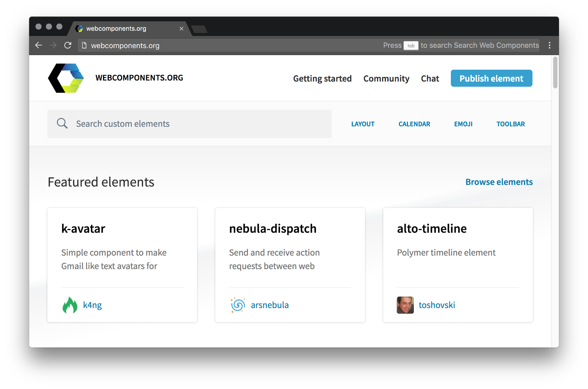Click the page vertical scrollbar
Image resolution: width=588 pixels, height=389 pixels.
[555, 73]
